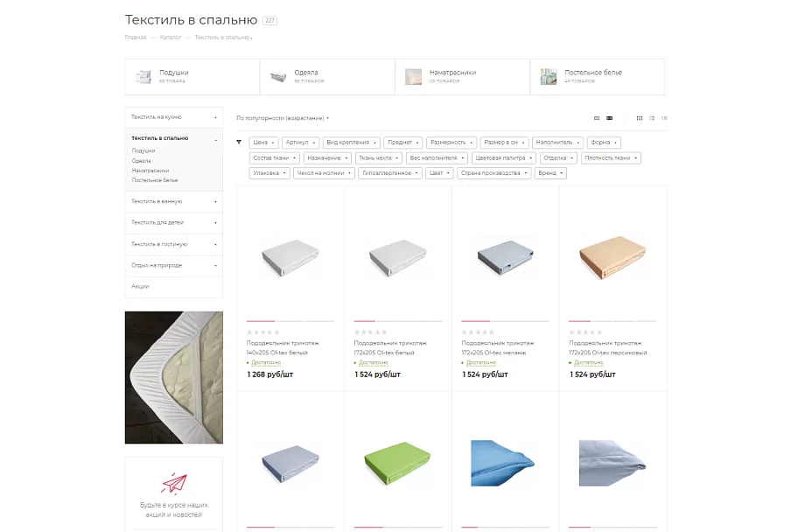The image size is (798, 532).
Task: Click Одеяла in the sidebar submenu
Action: [141, 161]
